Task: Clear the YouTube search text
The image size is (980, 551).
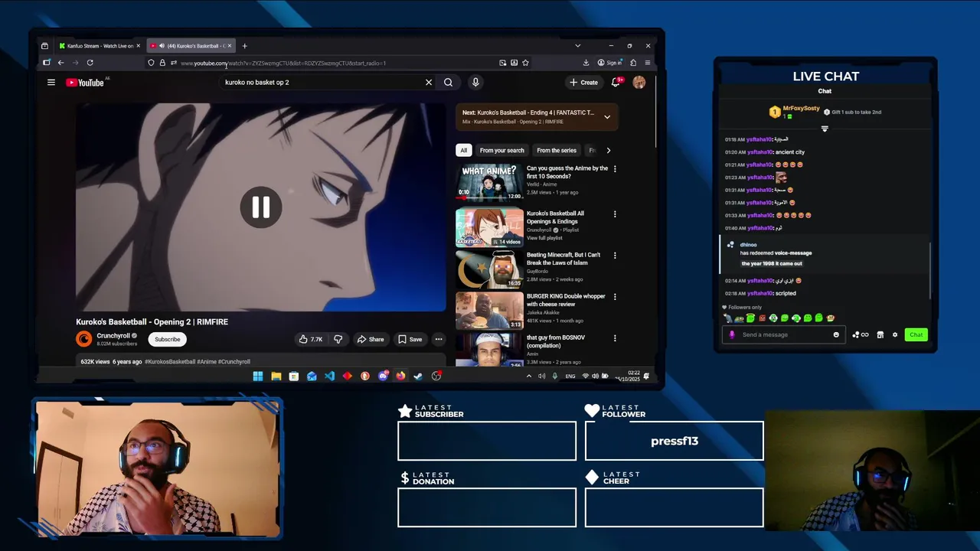Action: coord(429,83)
